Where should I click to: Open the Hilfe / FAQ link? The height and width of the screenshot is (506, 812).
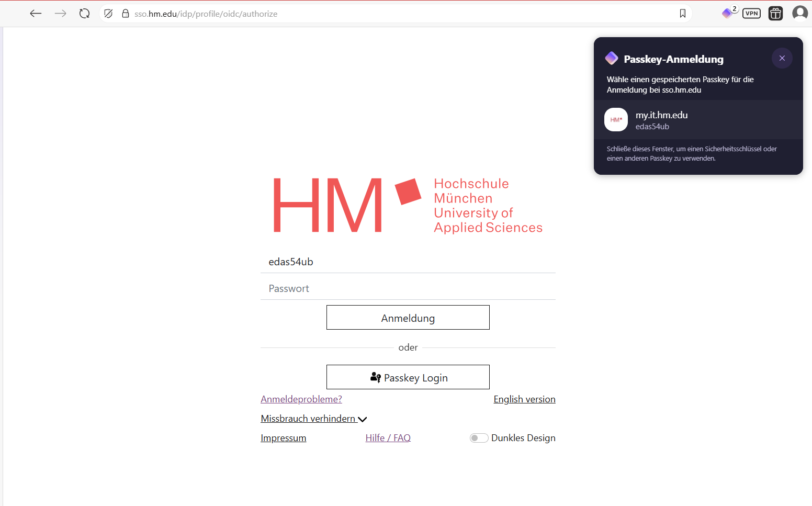[x=388, y=438]
